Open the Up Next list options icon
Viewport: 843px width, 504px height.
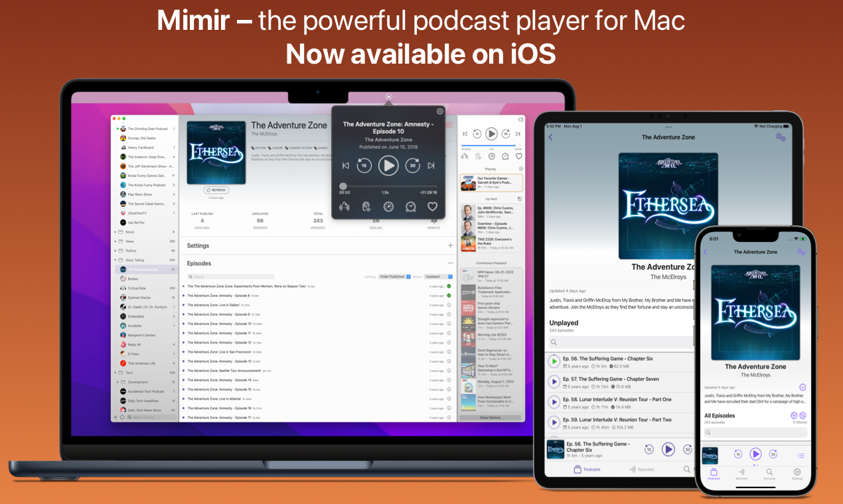tap(520, 198)
